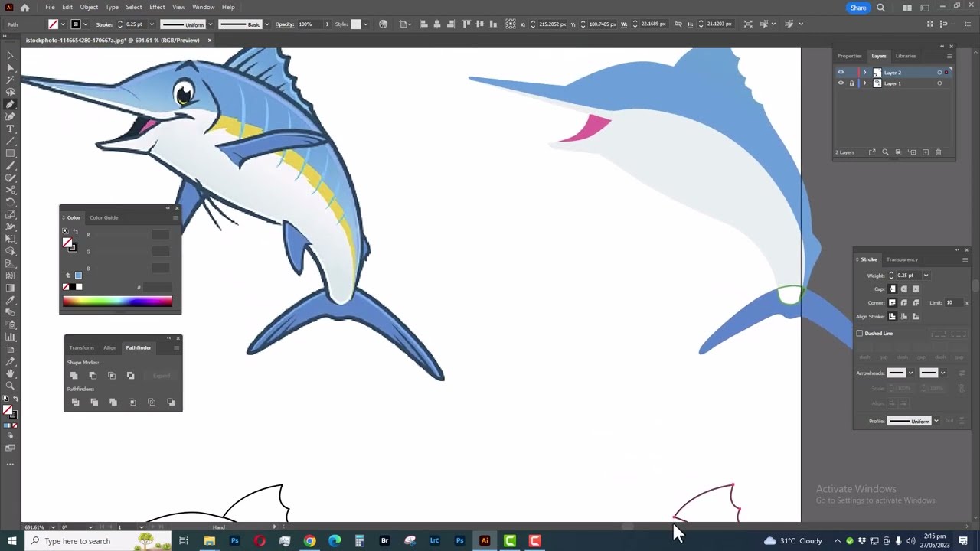Image resolution: width=980 pixels, height=551 pixels.
Task: Click the Layer 1 target circle
Action: tap(939, 83)
